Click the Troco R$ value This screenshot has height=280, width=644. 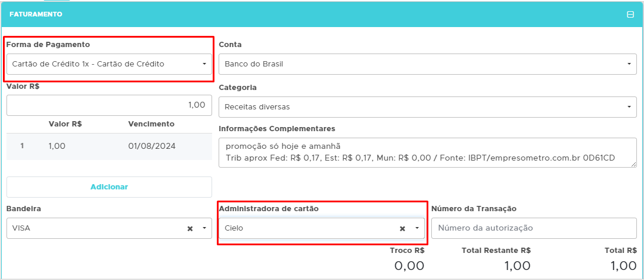click(409, 266)
